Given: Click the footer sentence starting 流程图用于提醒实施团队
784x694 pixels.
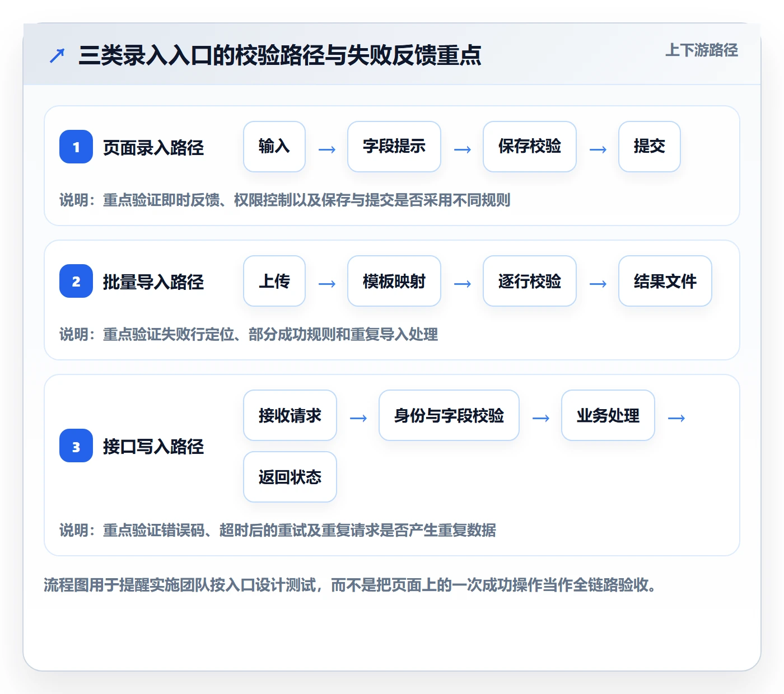Looking at the screenshot, I should [x=351, y=585].
